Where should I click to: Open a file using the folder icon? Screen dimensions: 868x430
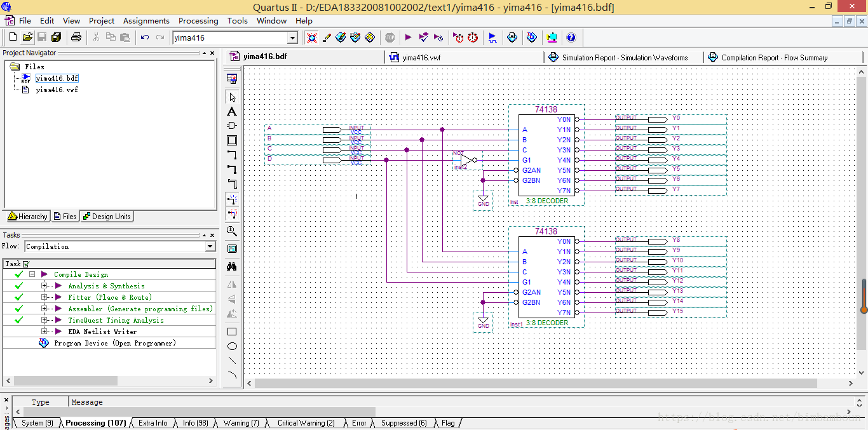pyautogui.click(x=27, y=37)
